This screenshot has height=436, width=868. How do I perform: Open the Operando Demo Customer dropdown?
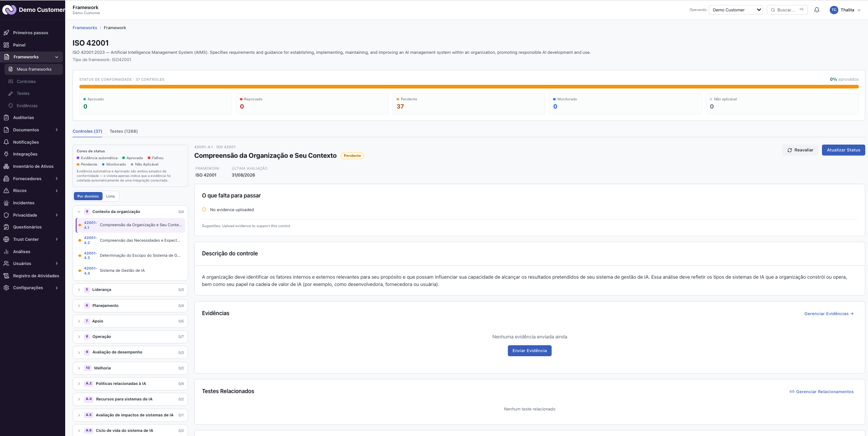tap(736, 10)
